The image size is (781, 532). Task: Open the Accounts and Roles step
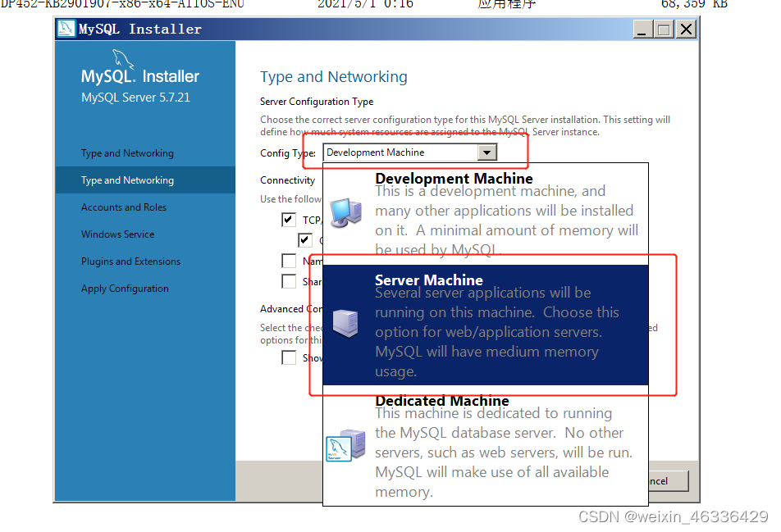[x=124, y=207]
